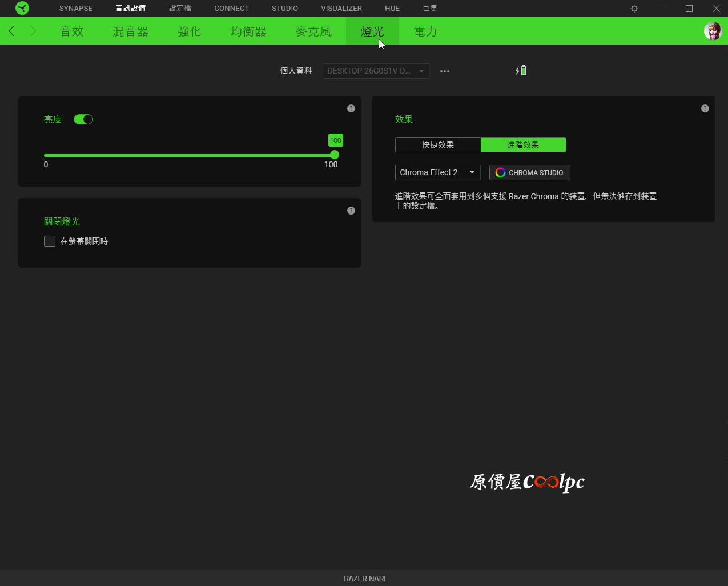Select the 音訊設備 tab
Viewport: 728px width, 586px height.
pos(131,9)
